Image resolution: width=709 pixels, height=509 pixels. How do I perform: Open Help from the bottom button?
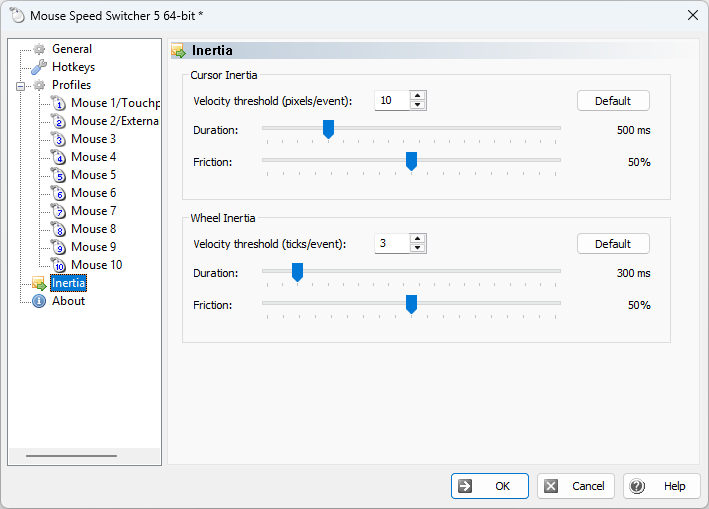point(662,486)
